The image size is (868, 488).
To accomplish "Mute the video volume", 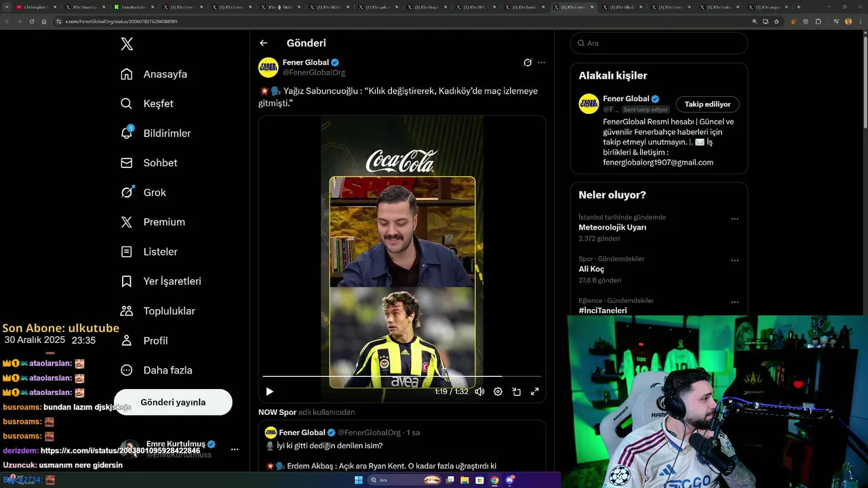I will point(479,391).
